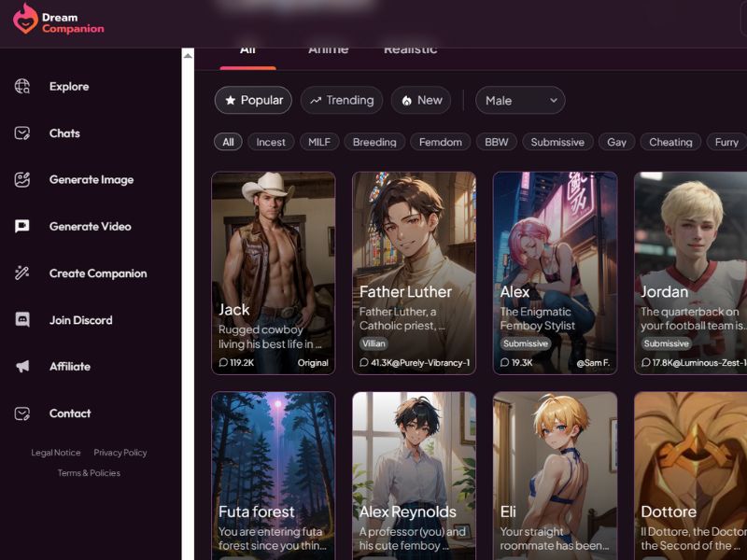
Task: Click the Contact envelope icon
Action: (x=21, y=413)
